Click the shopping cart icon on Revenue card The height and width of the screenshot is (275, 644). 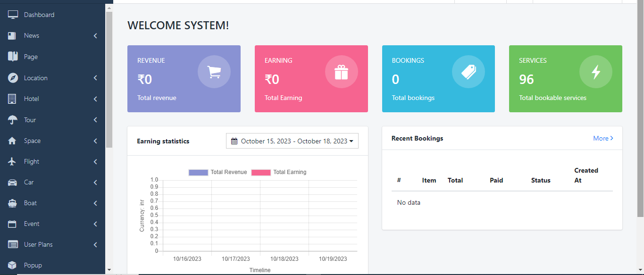pyautogui.click(x=214, y=72)
